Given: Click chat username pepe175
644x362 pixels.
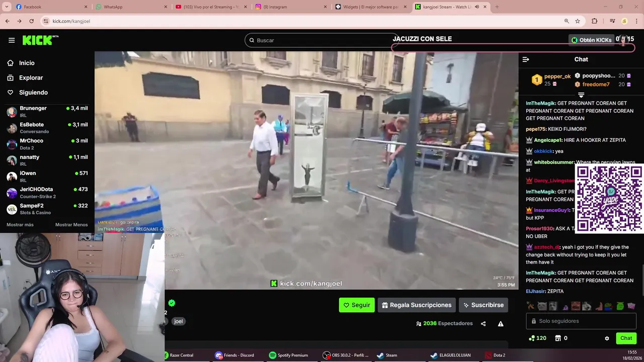Looking at the screenshot, I should coord(536,129).
